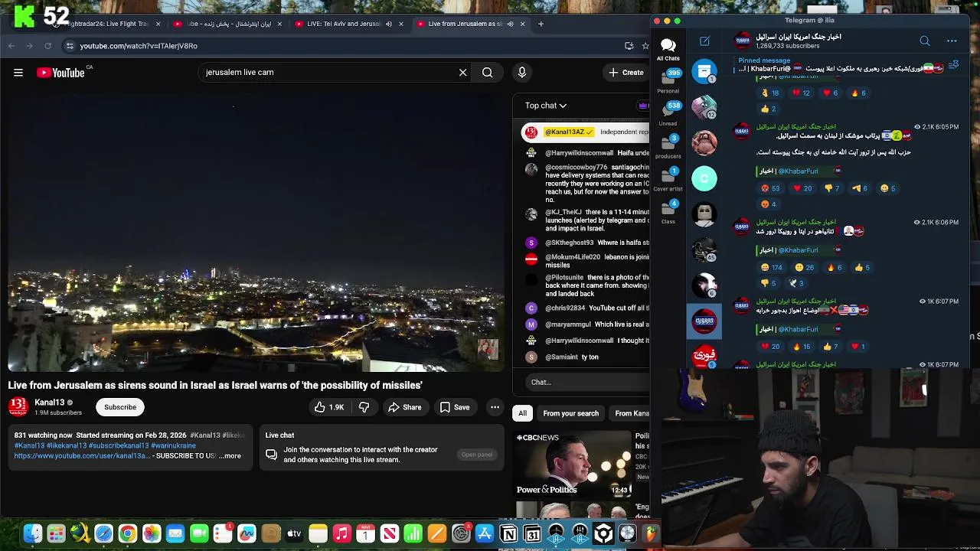
Task: Open Music app in the Dock
Action: click(341, 533)
